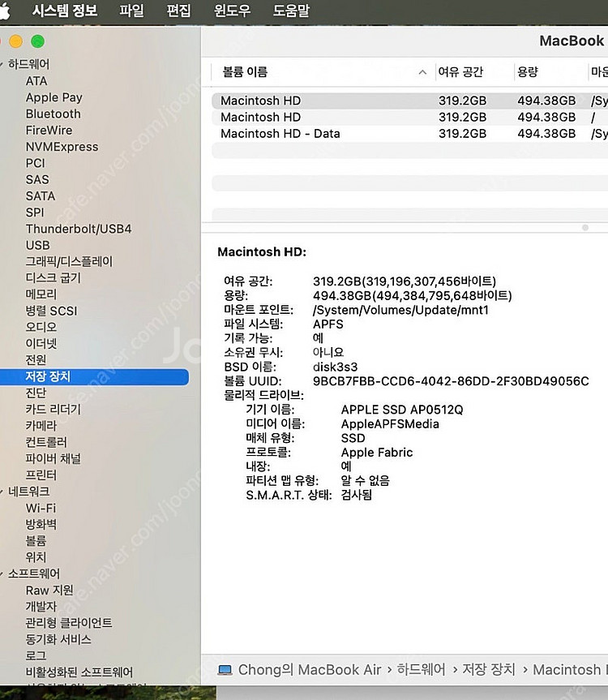Select Raw 지원 in the sidebar
608x700 pixels.
pyautogui.click(x=49, y=590)
